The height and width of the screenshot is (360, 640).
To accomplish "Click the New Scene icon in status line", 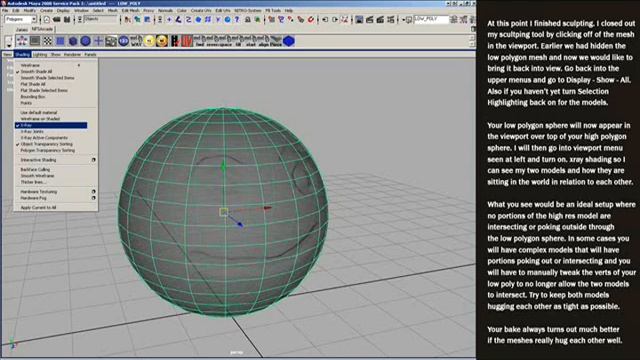I will click(47, 19).
